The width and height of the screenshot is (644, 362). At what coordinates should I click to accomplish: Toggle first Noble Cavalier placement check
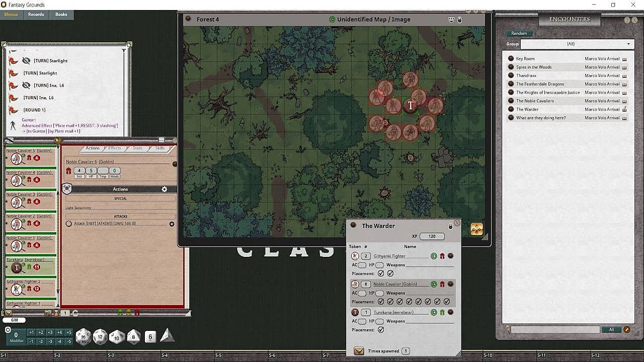click(381, 302)
